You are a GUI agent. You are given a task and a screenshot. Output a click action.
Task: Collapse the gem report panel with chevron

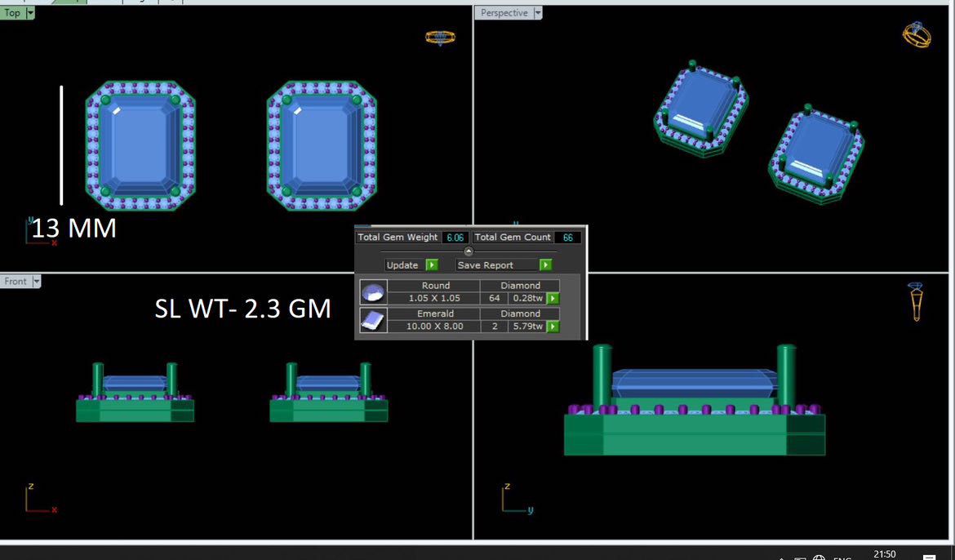pyautogui.click(x=469, y=251)
